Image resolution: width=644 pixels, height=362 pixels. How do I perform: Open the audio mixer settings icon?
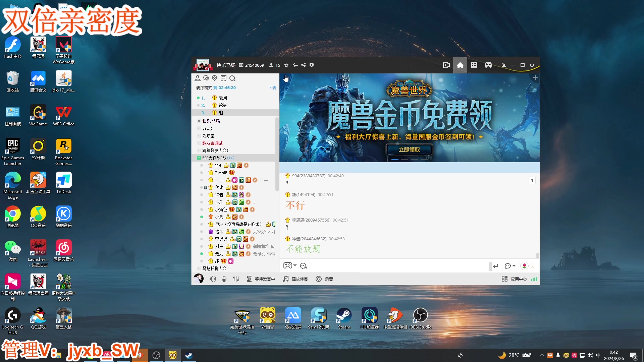point(236,279)
